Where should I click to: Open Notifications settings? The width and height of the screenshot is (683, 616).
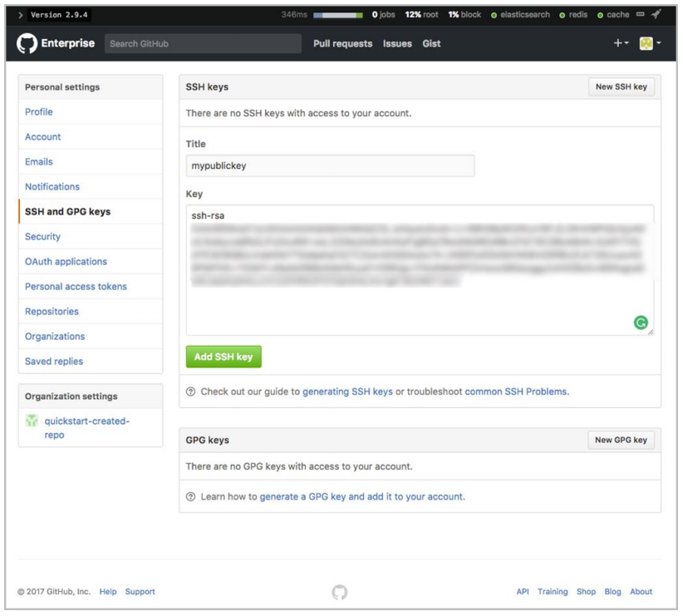click(52, 186)
